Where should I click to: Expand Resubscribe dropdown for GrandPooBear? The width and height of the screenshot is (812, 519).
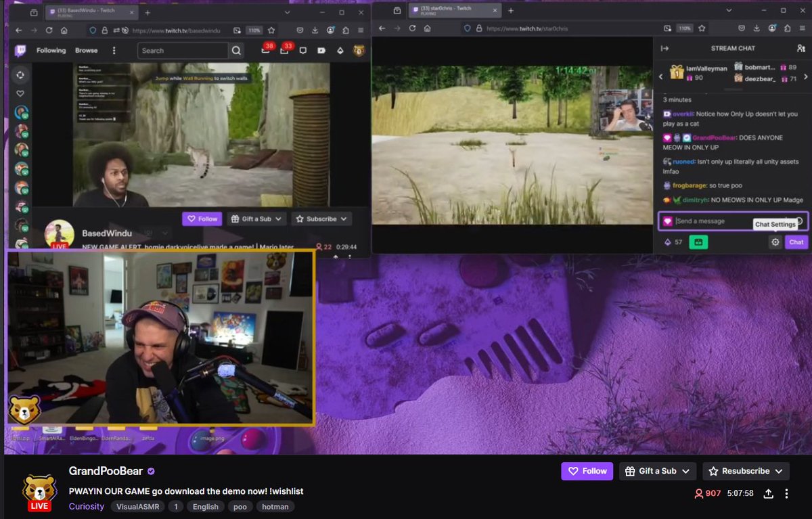[x=746, y=471]
